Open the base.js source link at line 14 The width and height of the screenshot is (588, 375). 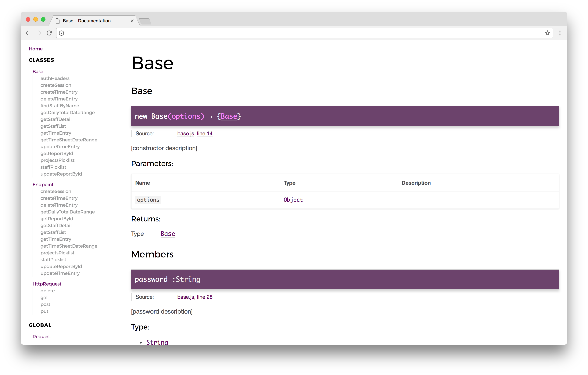[x=186, y=133]
